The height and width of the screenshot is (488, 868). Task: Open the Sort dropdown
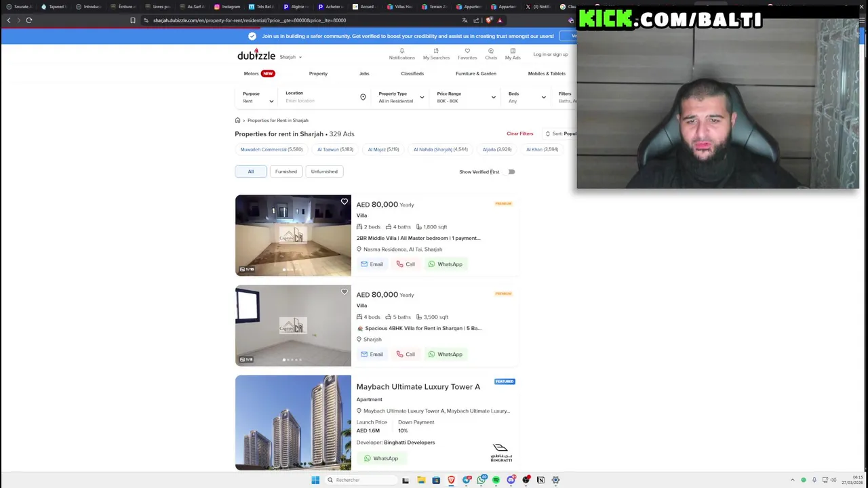560,134
